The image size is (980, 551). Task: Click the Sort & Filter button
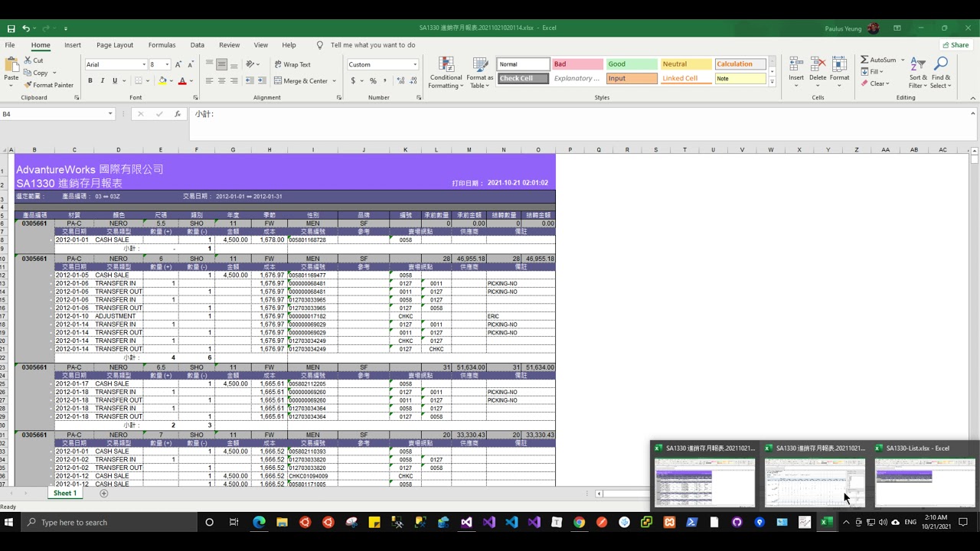click(x=918, y=73)
